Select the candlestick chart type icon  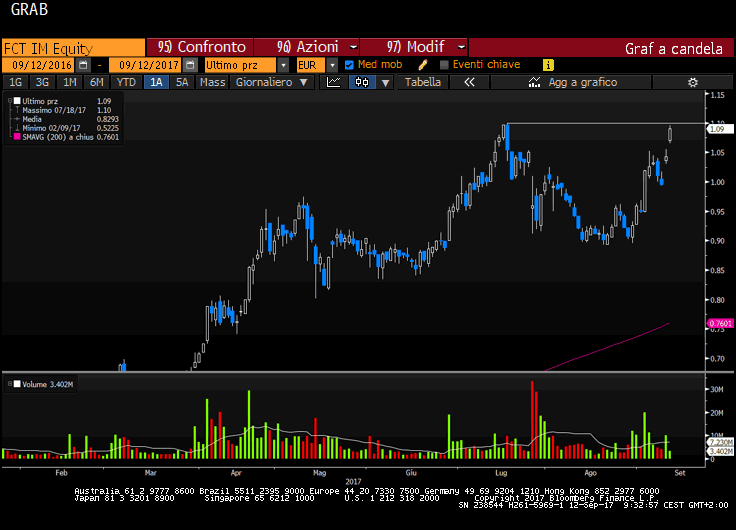[361, 83]
